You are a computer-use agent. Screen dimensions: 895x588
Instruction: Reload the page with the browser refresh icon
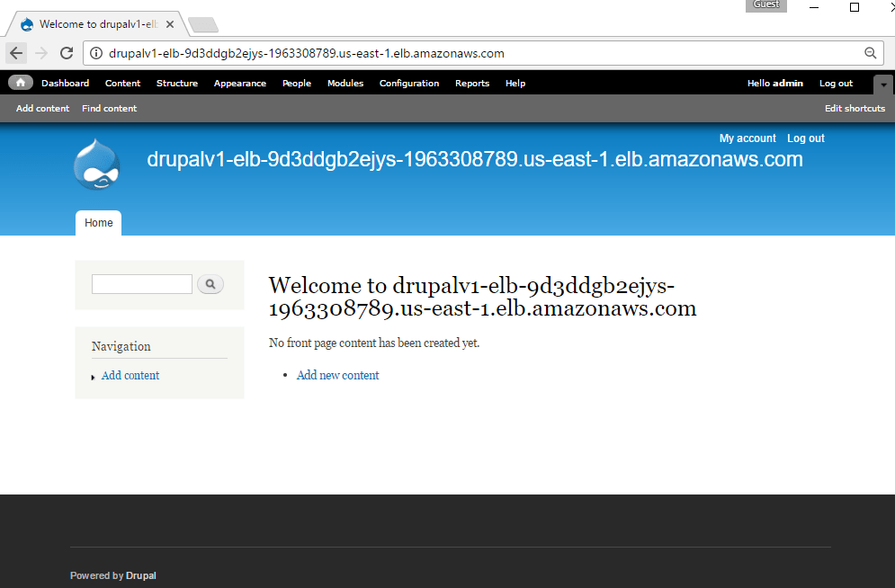click(67, 53)
